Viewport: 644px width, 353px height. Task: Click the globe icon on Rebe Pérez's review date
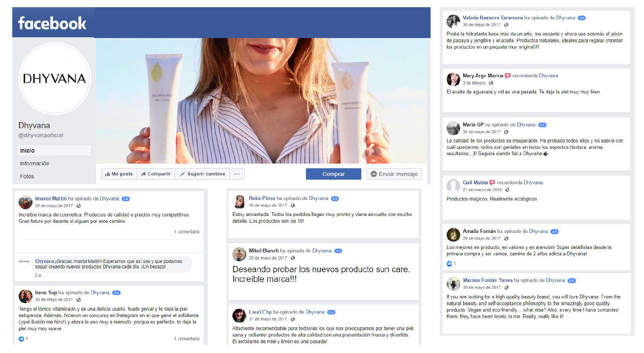(x=292, y=205)
